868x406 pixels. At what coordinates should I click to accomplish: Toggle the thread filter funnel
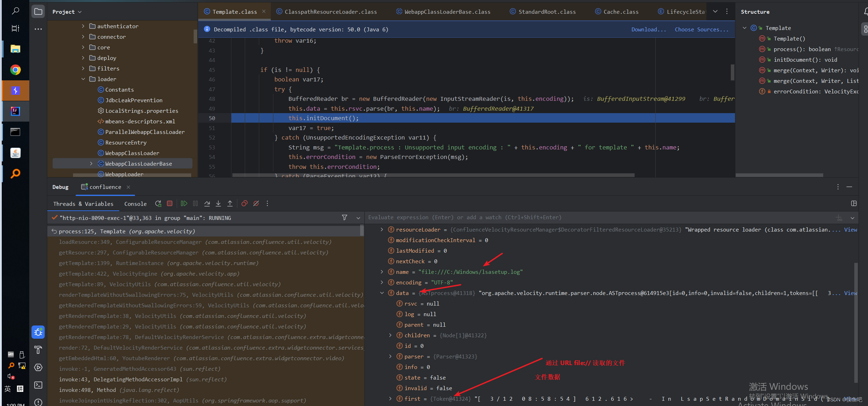tap(344, 217)
